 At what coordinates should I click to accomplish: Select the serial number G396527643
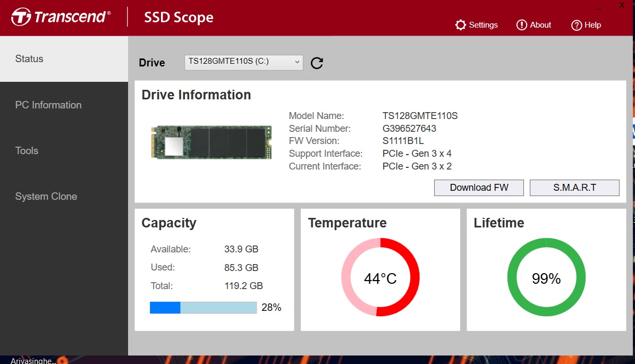(x=409, y=129)
